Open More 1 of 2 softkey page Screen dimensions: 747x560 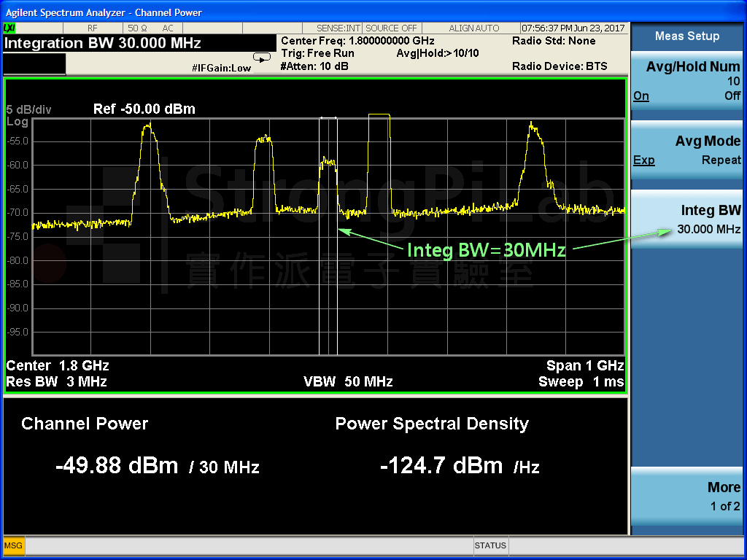click(x=686, y=496)
